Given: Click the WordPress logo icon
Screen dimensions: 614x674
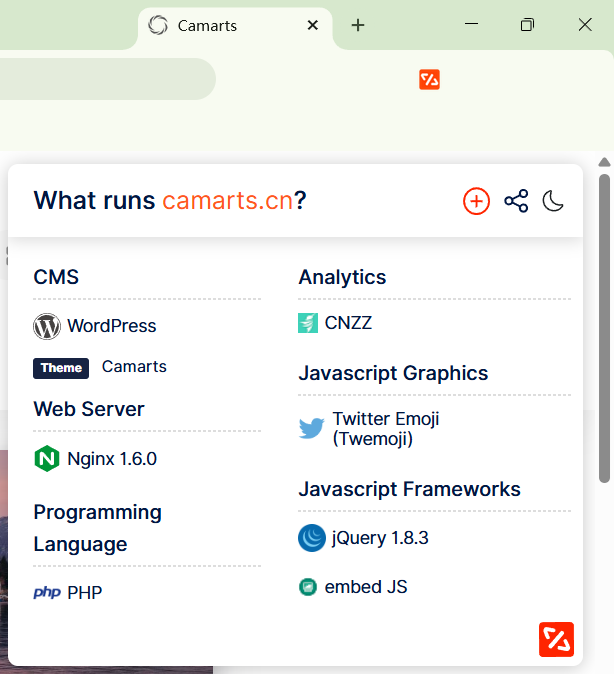Looking at the screenshot, I should point(47,326).
